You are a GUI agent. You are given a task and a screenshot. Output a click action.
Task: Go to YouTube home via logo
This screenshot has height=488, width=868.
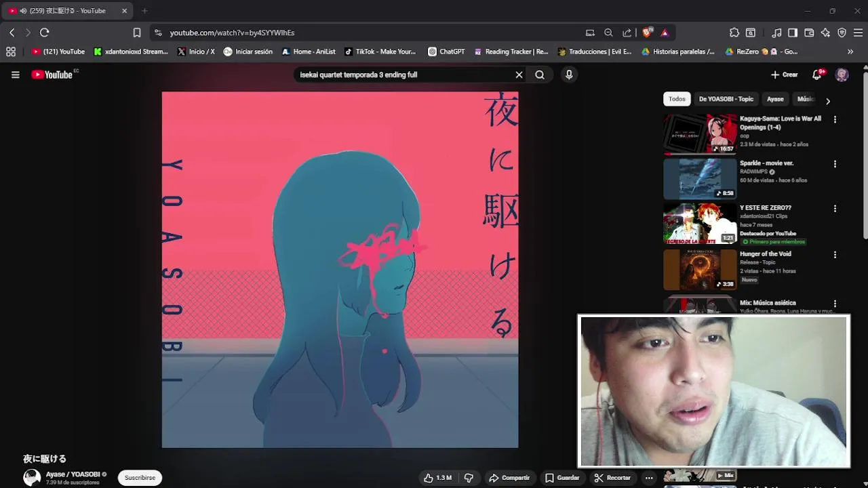tap(52, 75)
